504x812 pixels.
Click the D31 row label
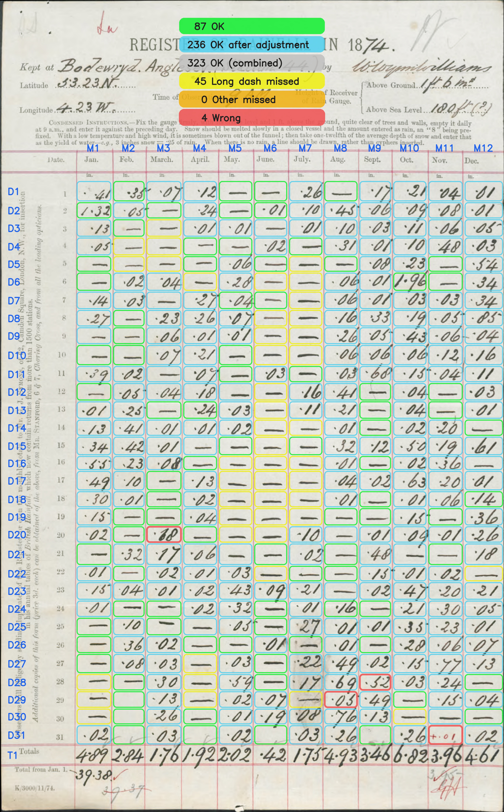coord(16,735)
